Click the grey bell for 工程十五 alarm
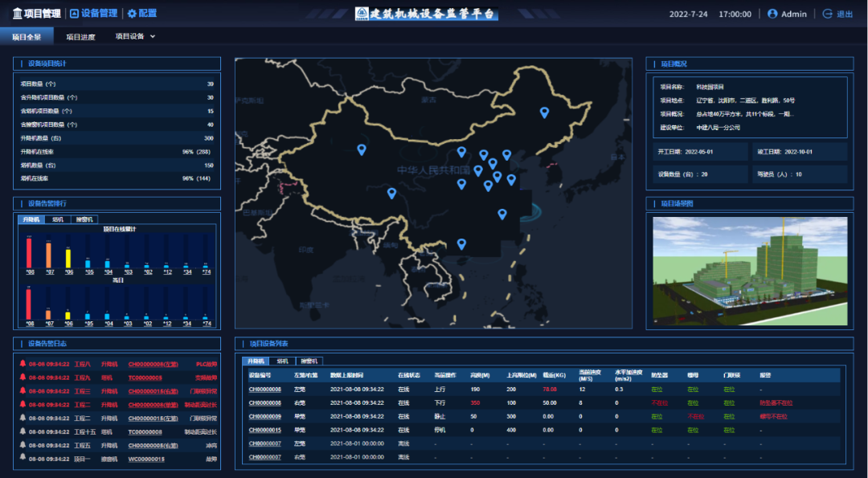868x478 pixels. click(x=23, y=431)
